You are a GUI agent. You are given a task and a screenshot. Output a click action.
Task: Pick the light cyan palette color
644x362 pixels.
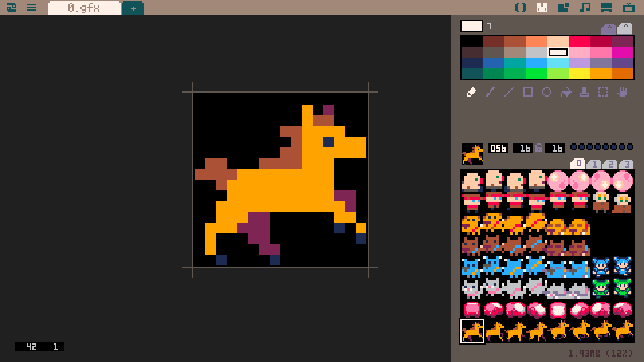point(558,63)
